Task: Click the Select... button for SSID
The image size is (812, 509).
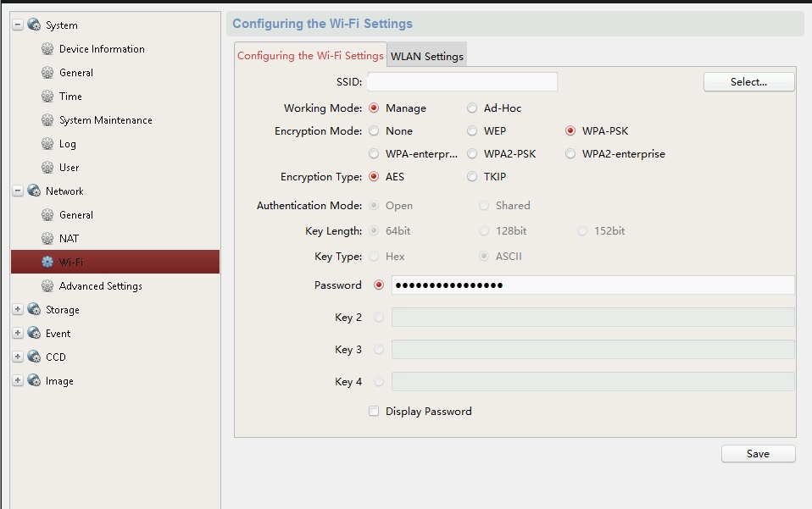Action: [x=748, y=82]
